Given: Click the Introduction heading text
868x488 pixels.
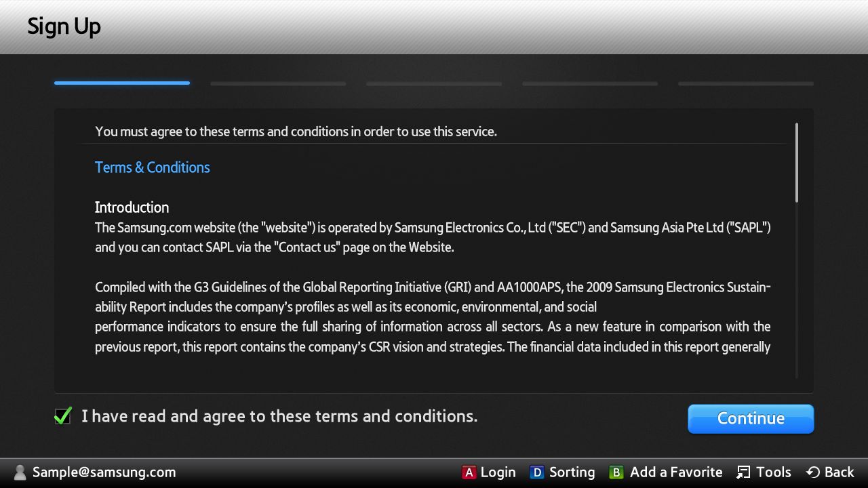Looking at the screenshot, I should coord(132,207).
